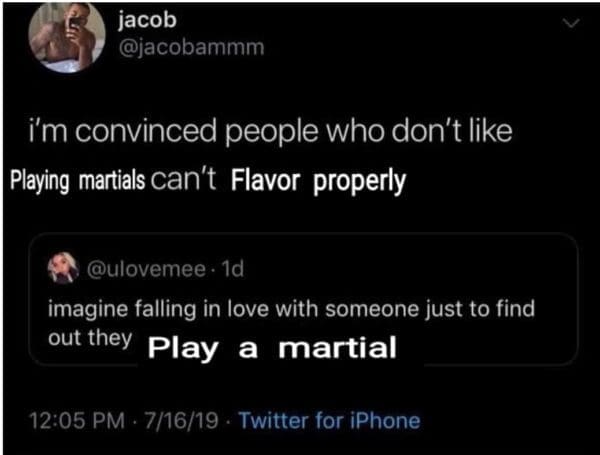Select the edited text "Playing martials"
Image resolution: width=600 pixels, height=455 pixels.
tap(78, 181)
